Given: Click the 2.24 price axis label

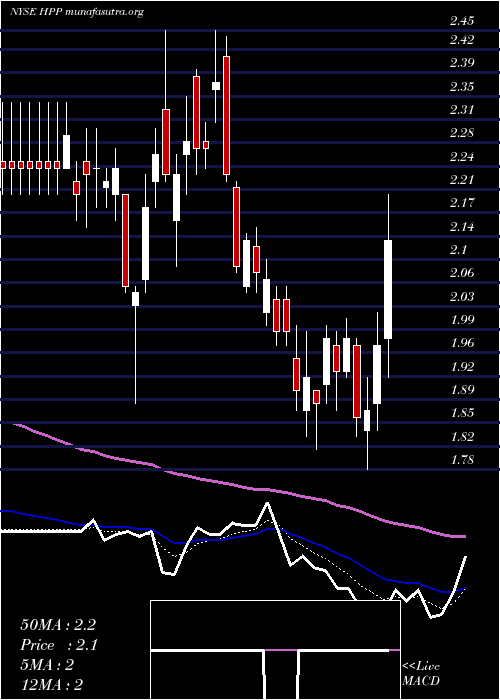Looking at the screenshot, I should click(x=462, y=157).
